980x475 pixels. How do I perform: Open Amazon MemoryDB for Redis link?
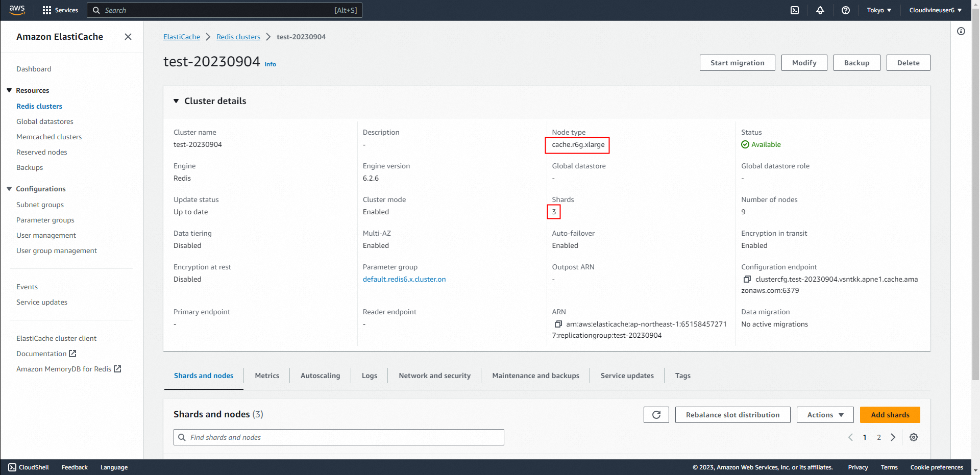68,369
